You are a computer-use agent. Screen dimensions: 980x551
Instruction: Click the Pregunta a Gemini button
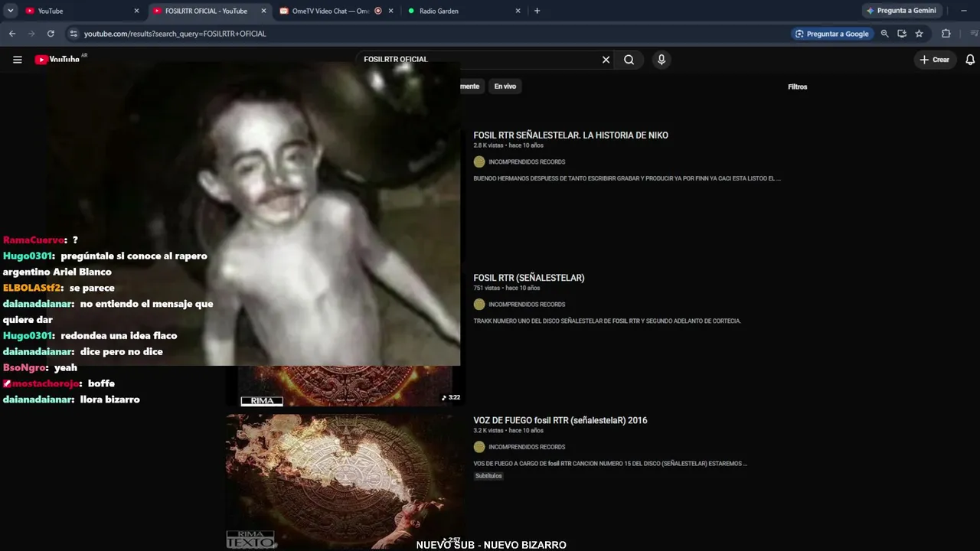tap(900, 11)
